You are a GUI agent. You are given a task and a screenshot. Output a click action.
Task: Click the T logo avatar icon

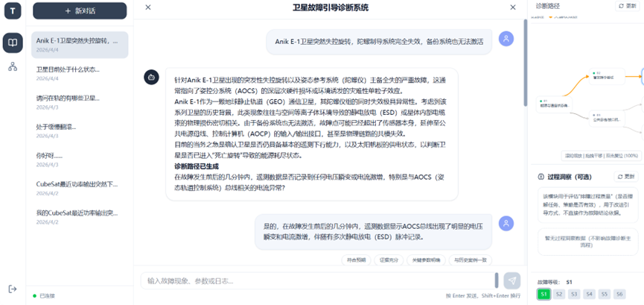tap(13, 10)
